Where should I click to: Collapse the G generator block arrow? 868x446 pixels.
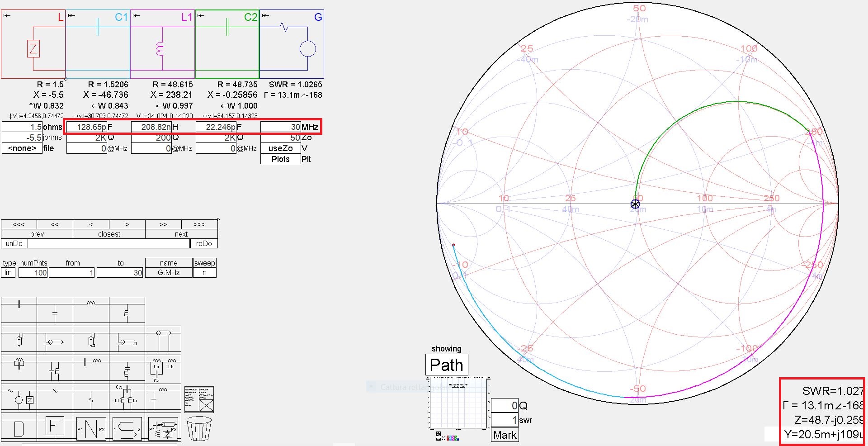(x=265, y=16)
